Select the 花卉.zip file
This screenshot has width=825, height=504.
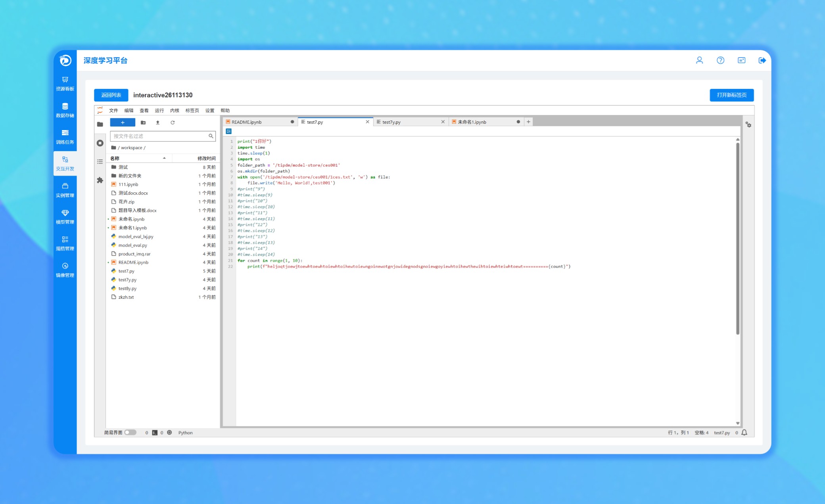pos(163,202)
